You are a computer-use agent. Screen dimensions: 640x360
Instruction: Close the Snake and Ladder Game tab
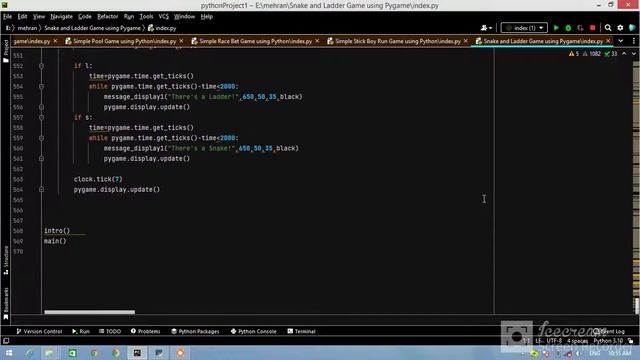608,41
